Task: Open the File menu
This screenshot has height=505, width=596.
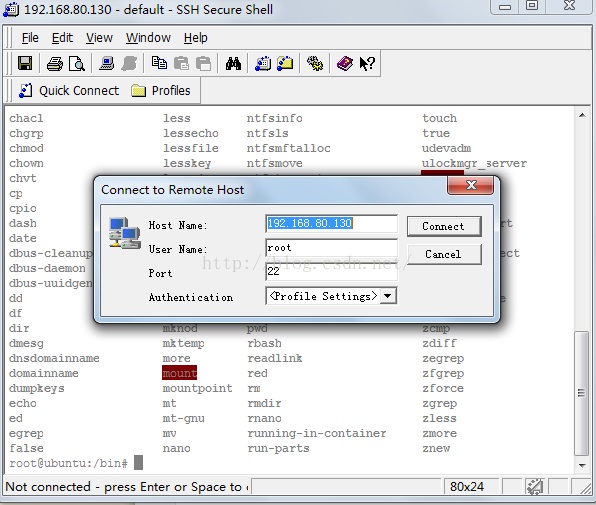Action: pyautogui.click(x=30, y=38)
